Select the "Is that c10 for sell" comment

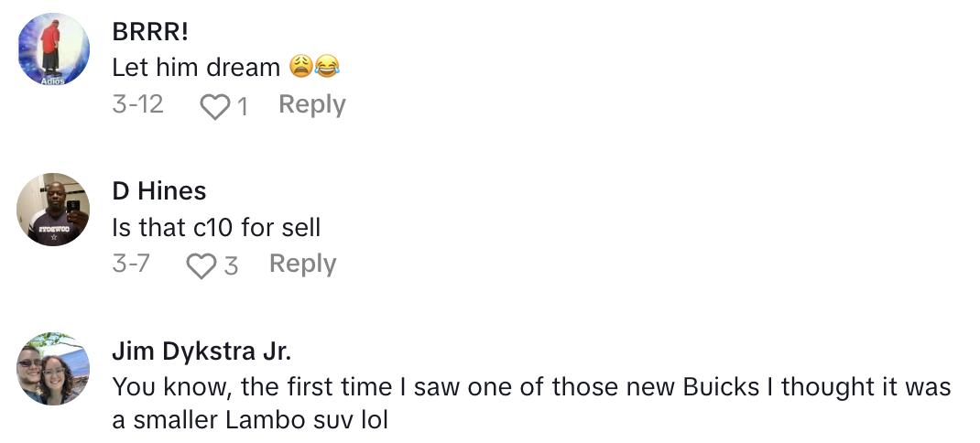pos(216,227)
